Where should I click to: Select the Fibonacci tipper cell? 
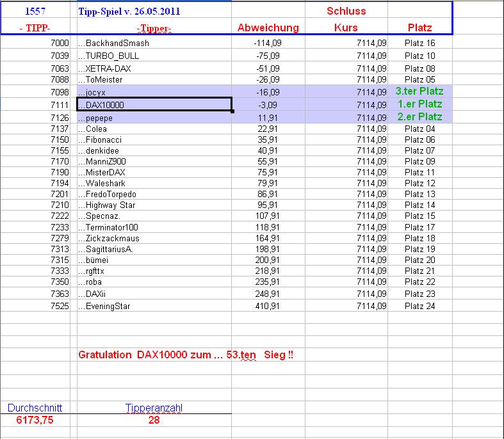154,140
